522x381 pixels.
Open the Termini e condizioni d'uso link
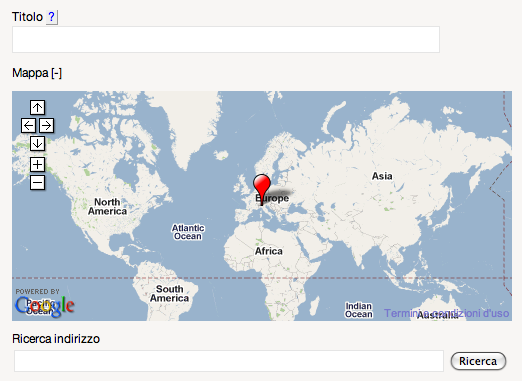[x=446, y=313]
